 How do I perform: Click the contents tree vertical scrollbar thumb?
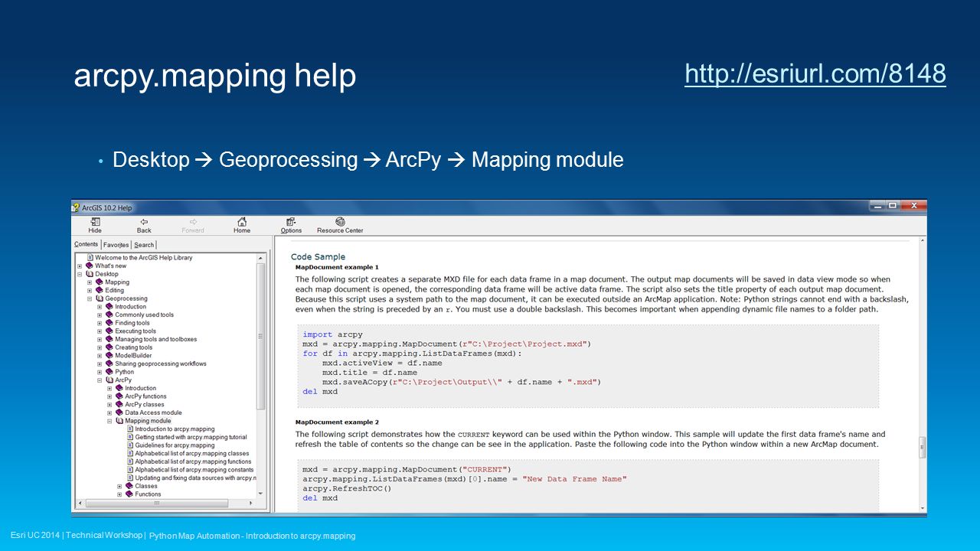tap(261, 336)
